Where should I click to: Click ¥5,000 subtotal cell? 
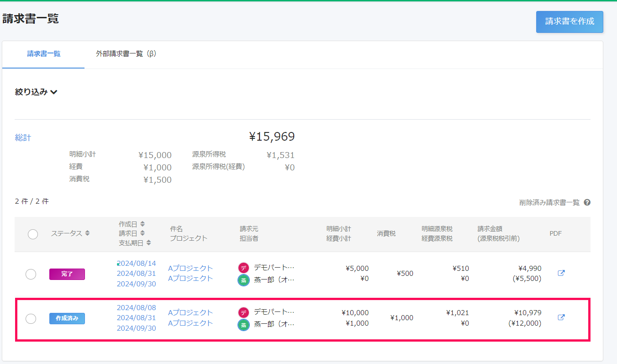[x=357, y=268]
